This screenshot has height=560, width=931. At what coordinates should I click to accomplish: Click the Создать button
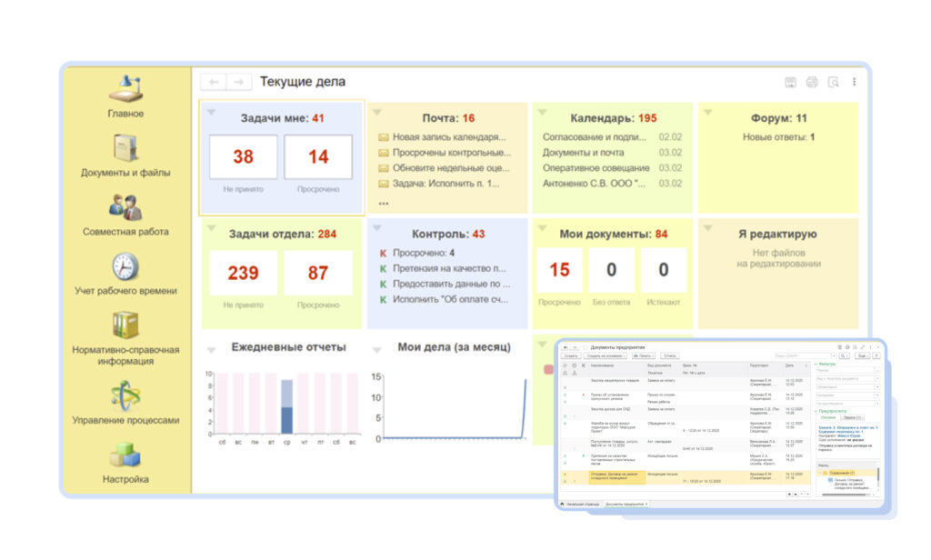pyautogui.click(x=573, y=354)
